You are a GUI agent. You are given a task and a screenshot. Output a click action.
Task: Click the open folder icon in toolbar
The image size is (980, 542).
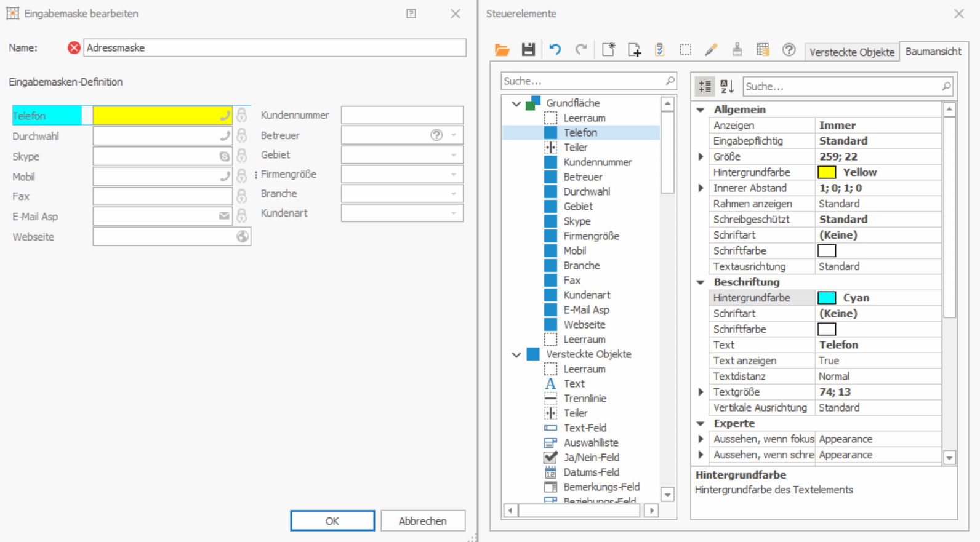502,50
